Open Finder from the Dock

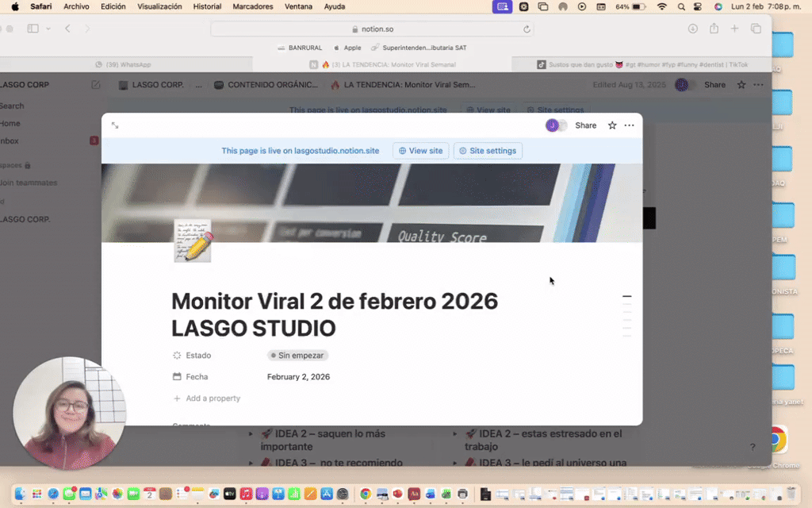coord(20,494)
